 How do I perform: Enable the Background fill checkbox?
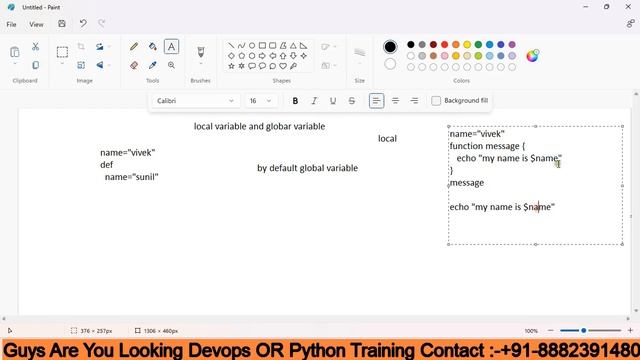[436, 101]
